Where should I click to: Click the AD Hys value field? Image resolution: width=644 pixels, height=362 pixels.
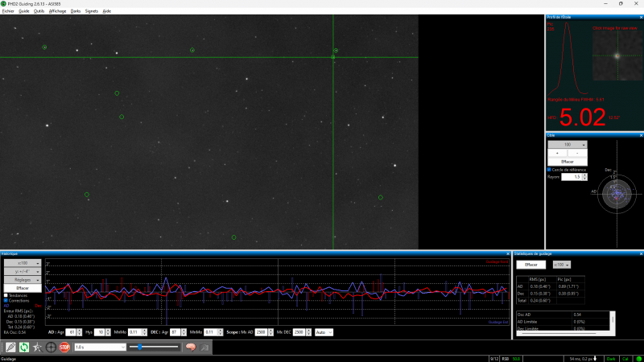(100, 332)
